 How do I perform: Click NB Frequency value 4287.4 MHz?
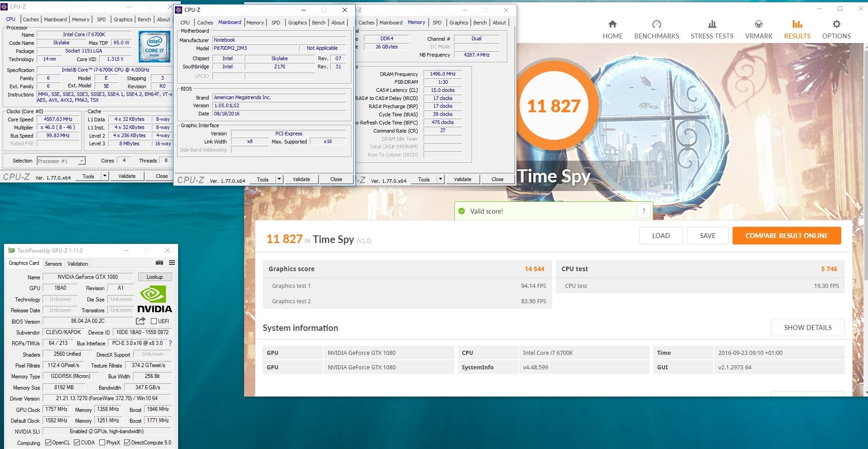tap(477, 55)
